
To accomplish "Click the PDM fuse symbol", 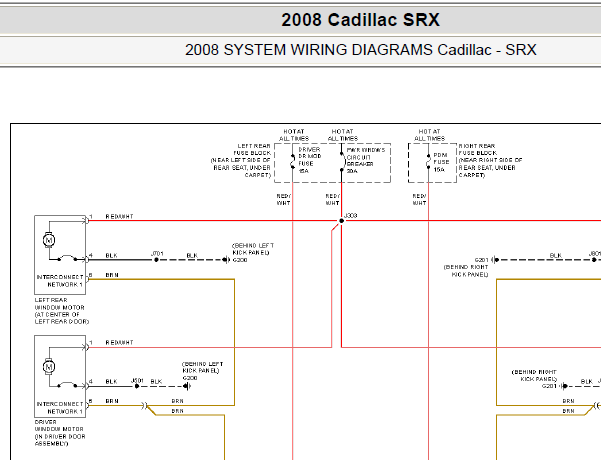I will coord(428,161).
